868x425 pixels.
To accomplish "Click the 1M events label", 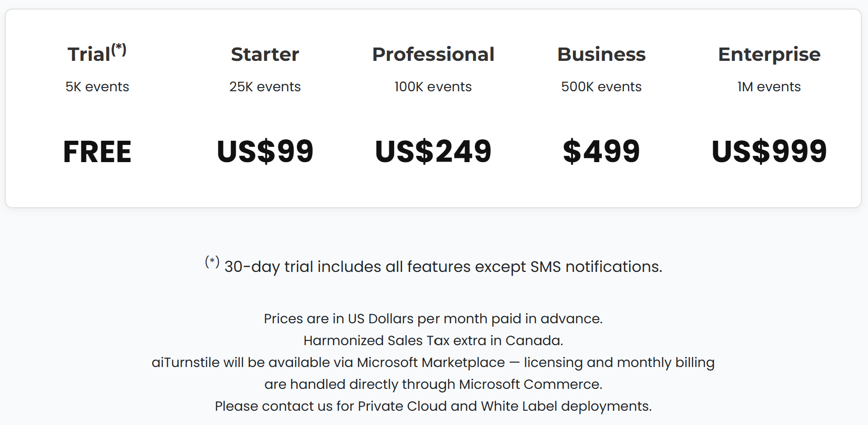I will (x=769, y=87).
